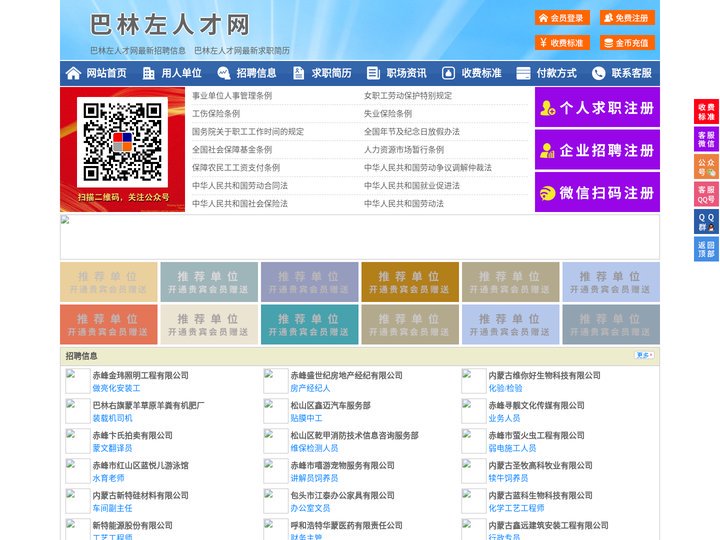The width and height of the screenshot is (720, 540).
Task: Go to 招聘信息 navigation item
Action: point(256,73)
